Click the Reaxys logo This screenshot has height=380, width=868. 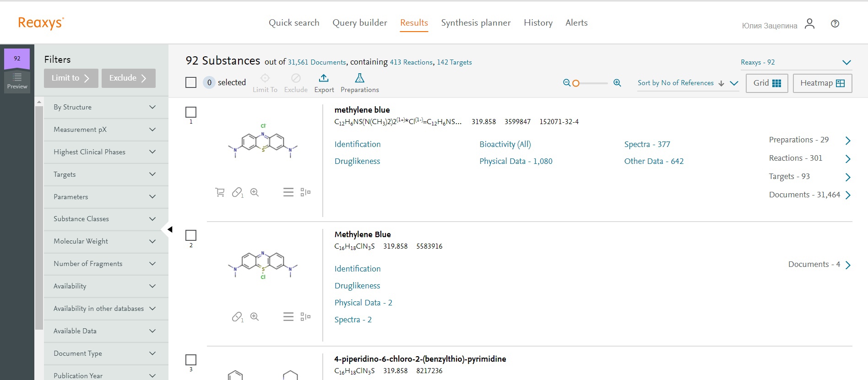[41, 23]
